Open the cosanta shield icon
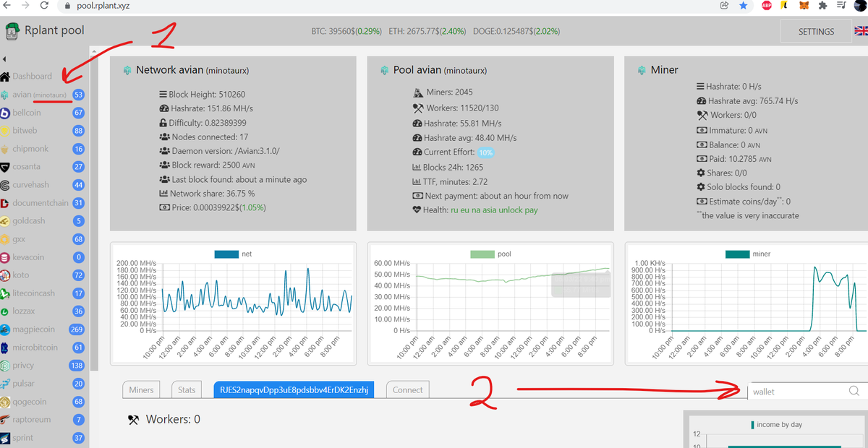 [x=5, y=167]
